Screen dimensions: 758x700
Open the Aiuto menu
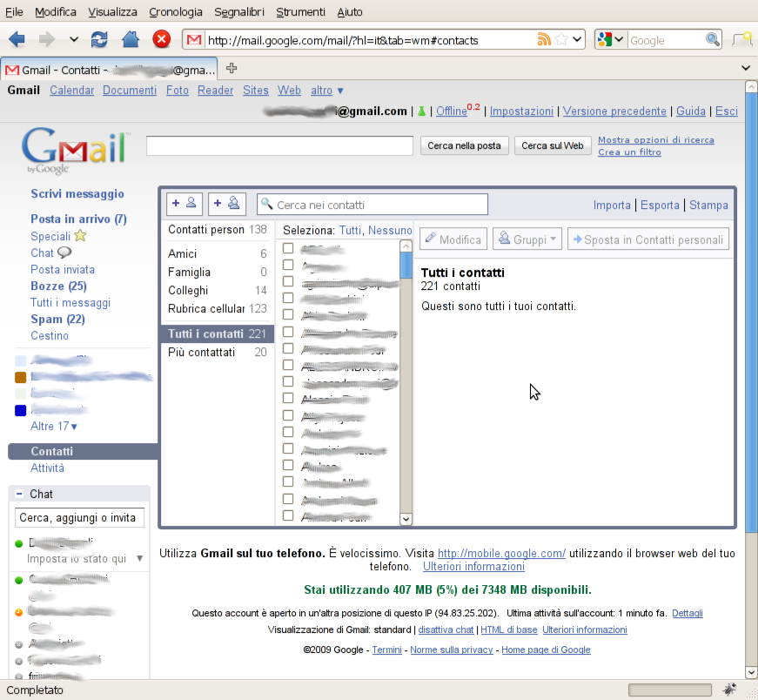pyautogui.click(x=350, y=11)
